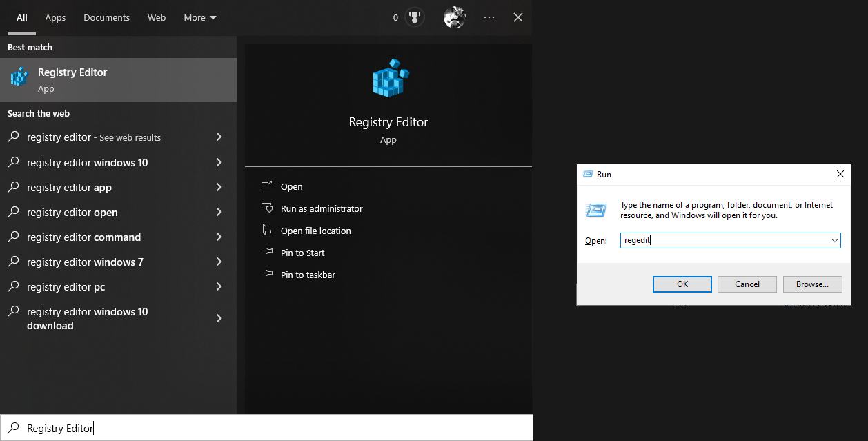This screenshot has height=441, width=868.
Task: Click the Pin to taskbar pin icon
Action: coord(267,275)
